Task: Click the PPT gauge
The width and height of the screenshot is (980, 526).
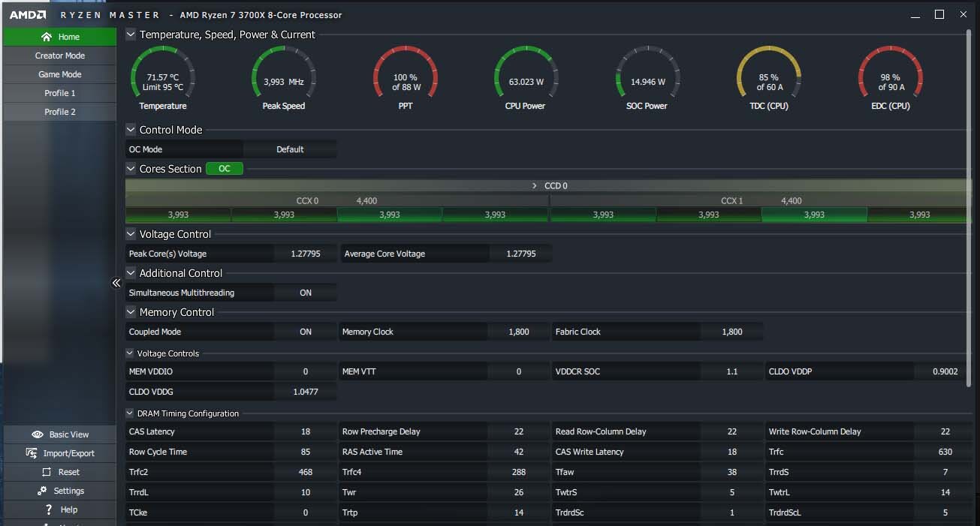Action: (x=406, y=78)
